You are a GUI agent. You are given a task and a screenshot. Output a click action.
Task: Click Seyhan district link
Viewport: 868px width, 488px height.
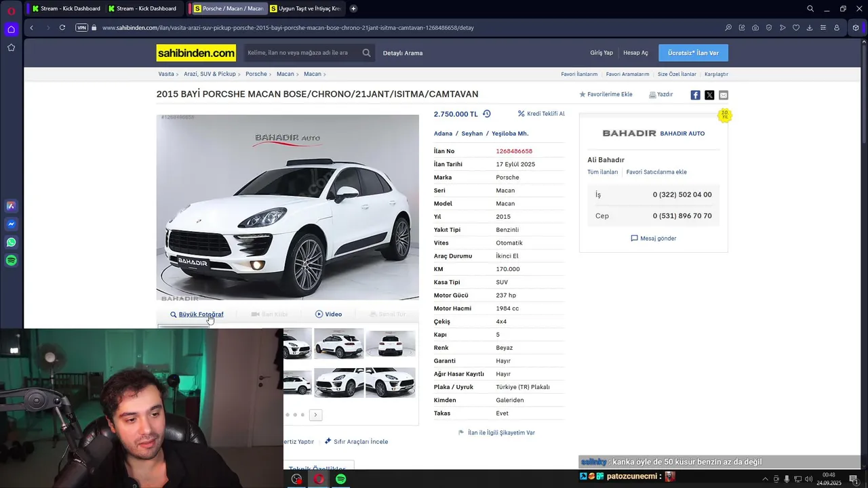point(472,134)
